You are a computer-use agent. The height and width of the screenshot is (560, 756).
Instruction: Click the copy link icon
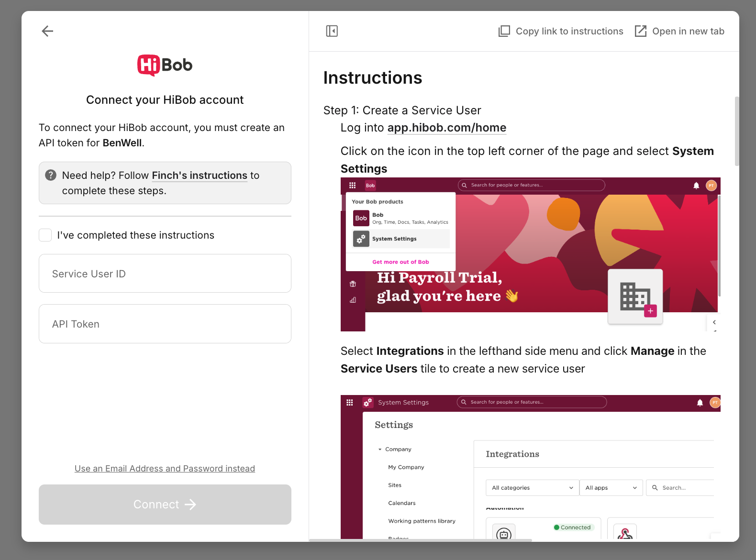click(504, 31)
